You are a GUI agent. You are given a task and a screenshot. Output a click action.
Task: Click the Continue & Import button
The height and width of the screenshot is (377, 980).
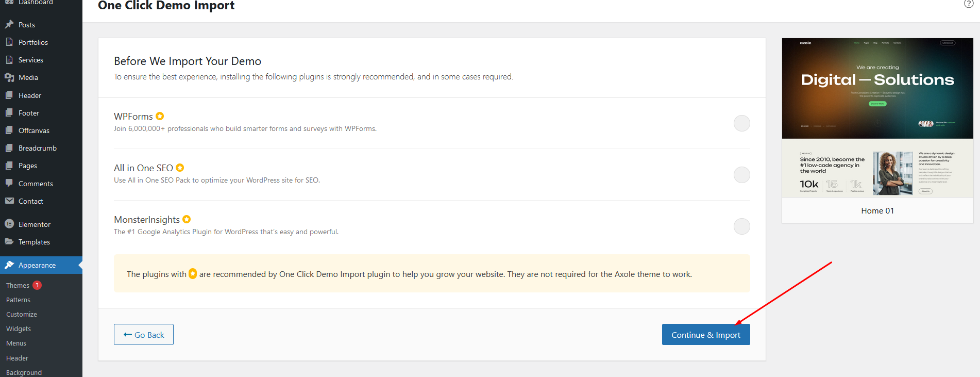pos(706,335)
